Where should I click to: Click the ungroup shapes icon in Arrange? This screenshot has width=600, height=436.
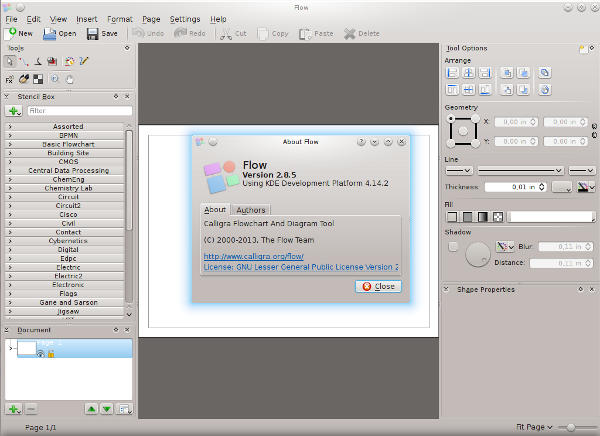(545, 90)
